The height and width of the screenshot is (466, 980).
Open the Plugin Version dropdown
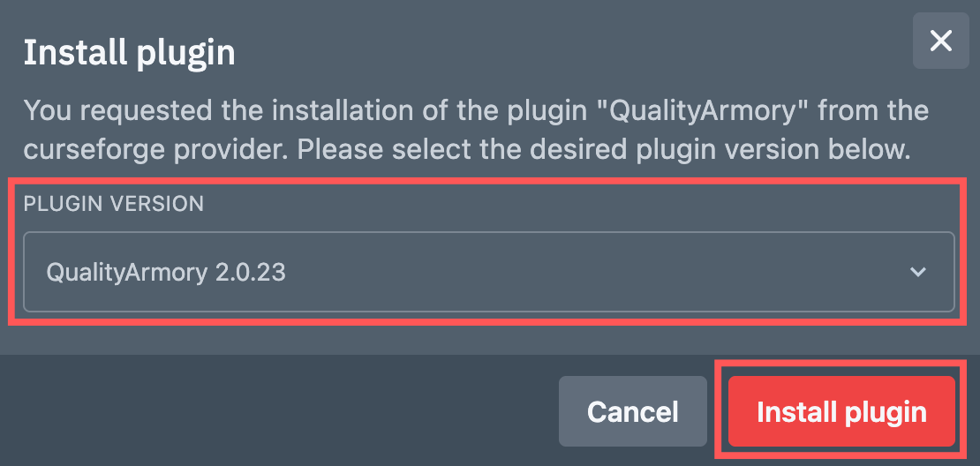pos(488,272)
